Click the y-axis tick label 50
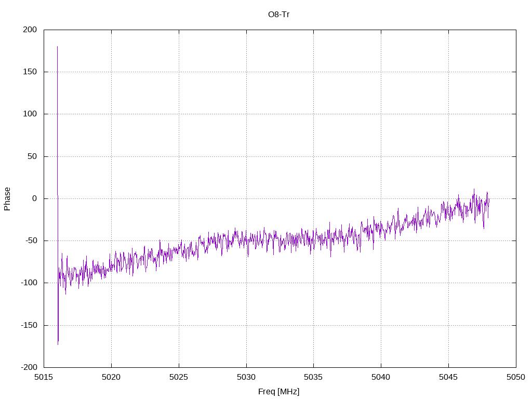Viewport: 532px width, 399px height. click(x=32, y=156)
